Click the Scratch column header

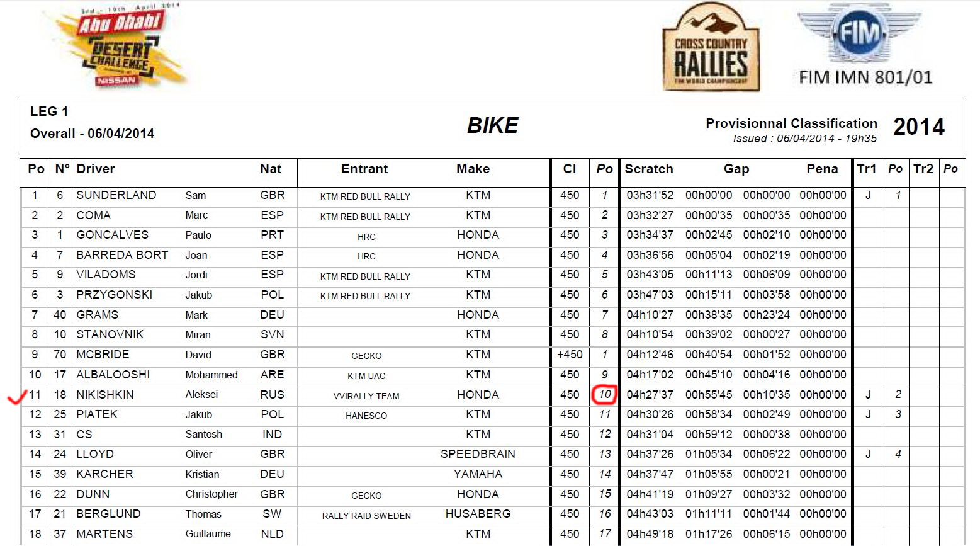coord(649,169)
